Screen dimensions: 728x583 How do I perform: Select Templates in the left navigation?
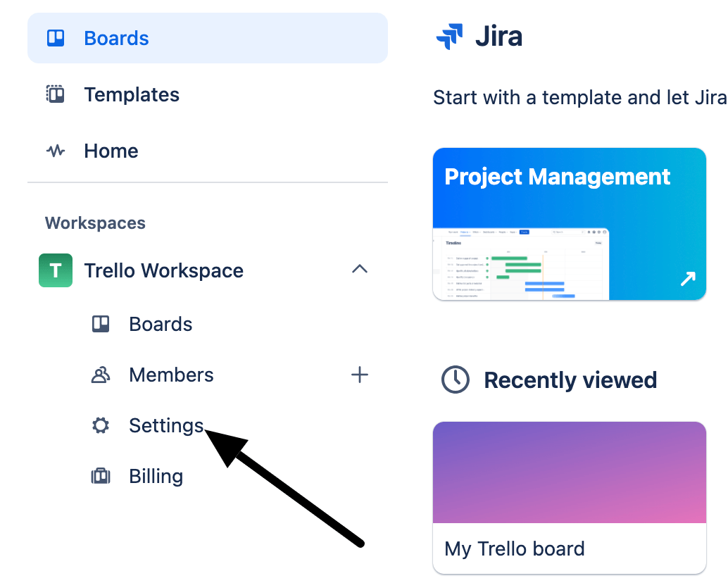point(131,94)
